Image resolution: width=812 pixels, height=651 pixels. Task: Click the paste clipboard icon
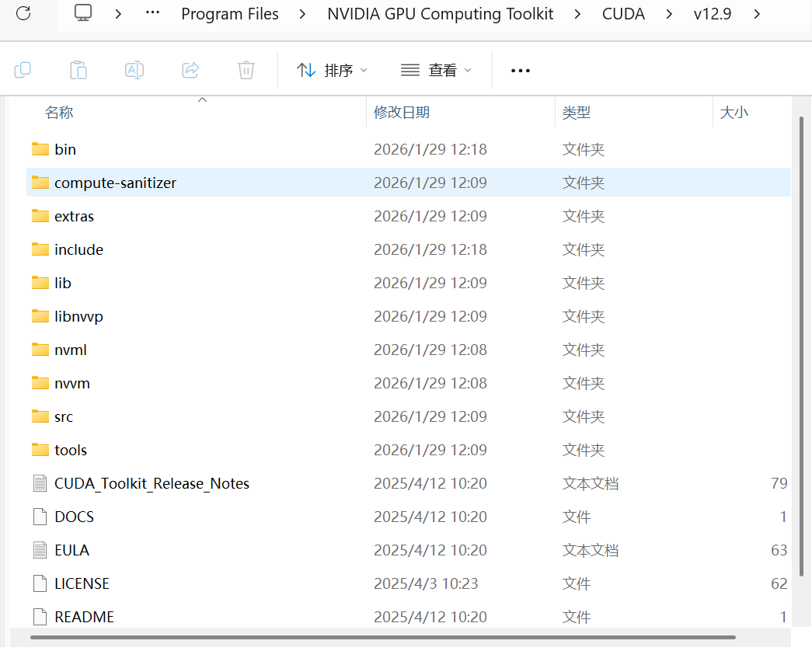78,70
